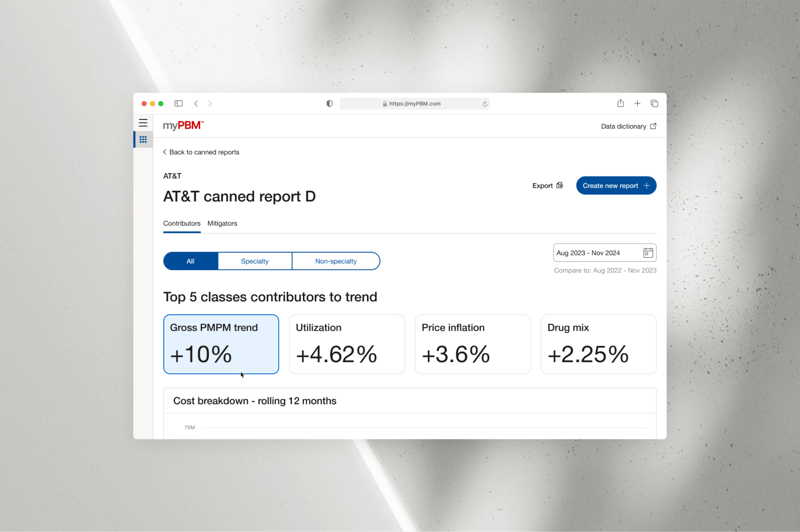Open the Data dictionary link
The width and height of the screenshot is (800, 532).
pyautogui.click(x=628, y=126)
